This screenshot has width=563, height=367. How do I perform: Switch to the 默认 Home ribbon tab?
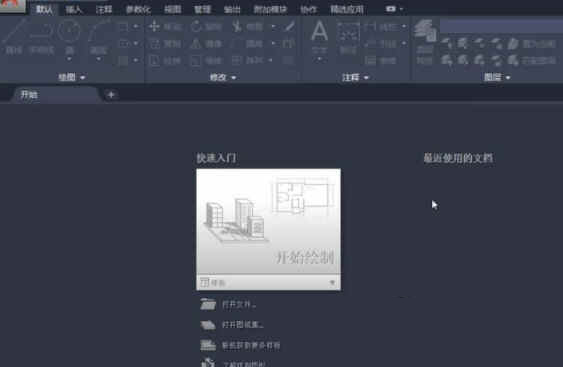[44, 10]
